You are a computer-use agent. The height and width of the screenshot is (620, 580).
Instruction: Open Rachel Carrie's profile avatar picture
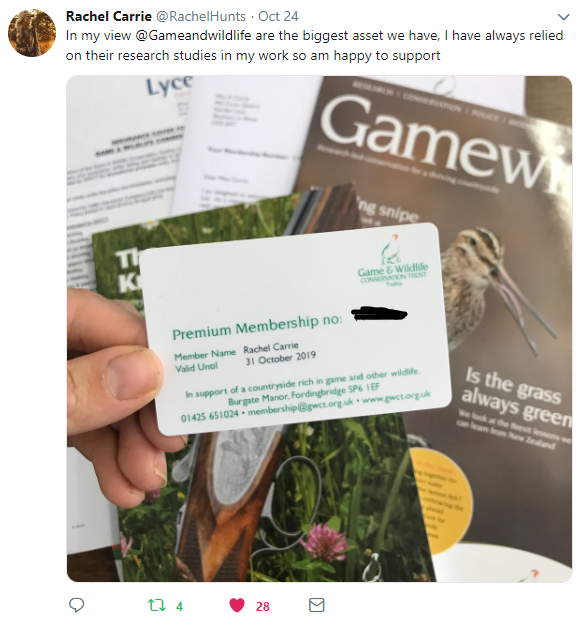point(32,33)
